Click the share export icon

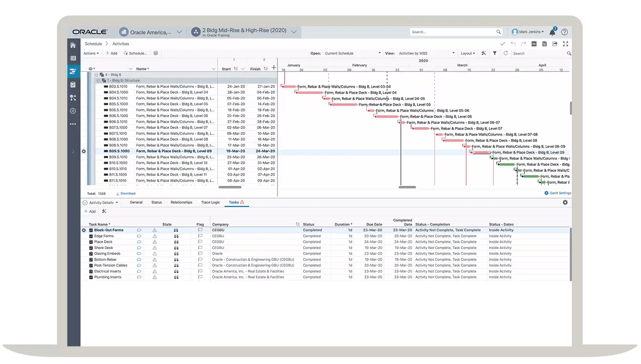coord(555,44)
